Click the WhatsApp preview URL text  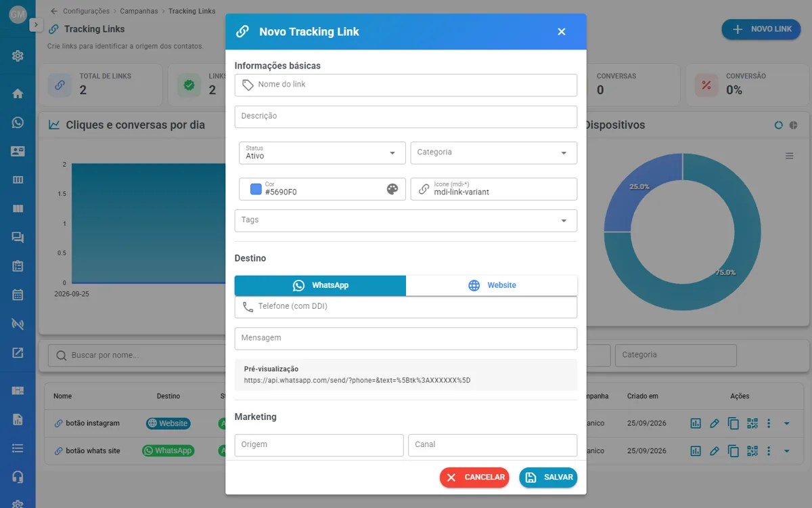click(357, 381)
